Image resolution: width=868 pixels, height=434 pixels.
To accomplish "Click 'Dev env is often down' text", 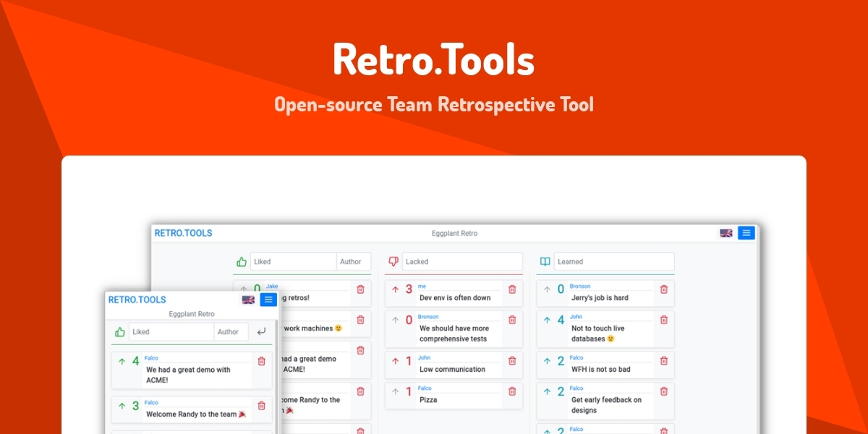I will pyautogui.click(x=455, y=298).
